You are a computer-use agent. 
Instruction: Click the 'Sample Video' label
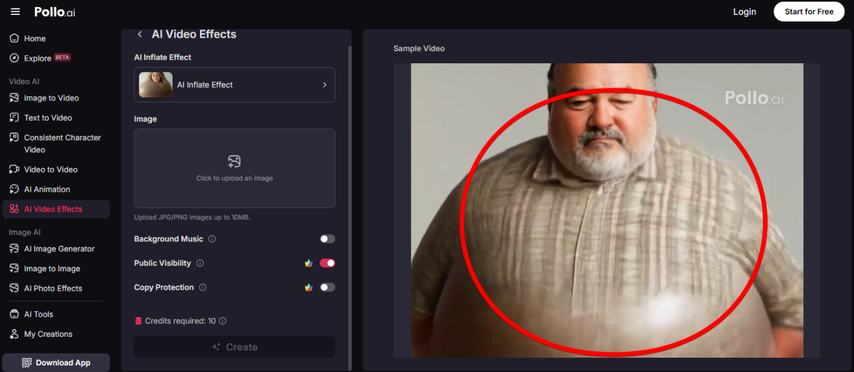click(419, 48)
